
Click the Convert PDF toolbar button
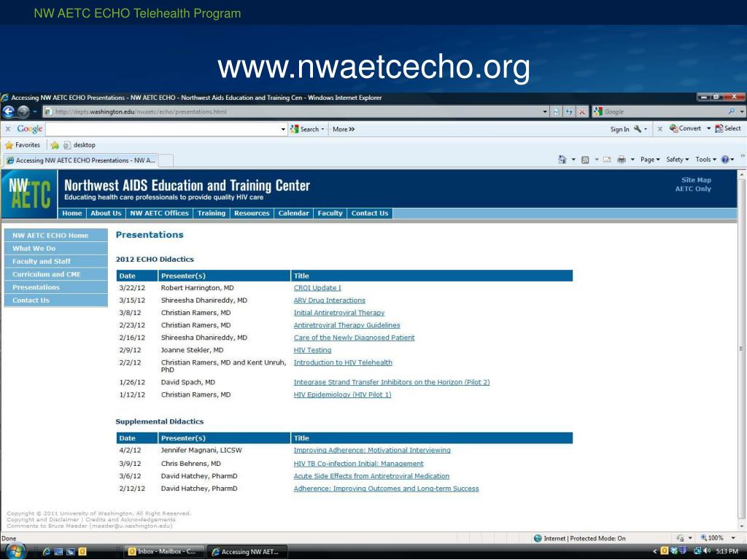point(685,128)
